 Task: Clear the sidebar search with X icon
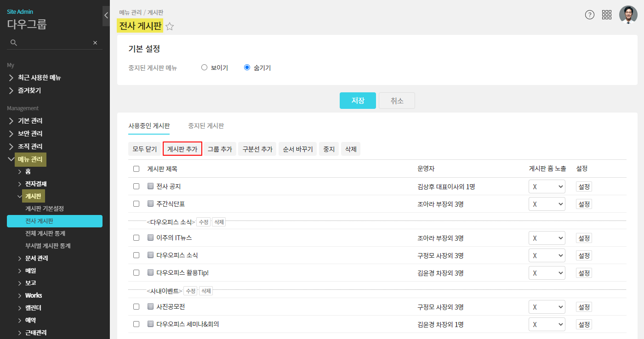coord(95,43)
